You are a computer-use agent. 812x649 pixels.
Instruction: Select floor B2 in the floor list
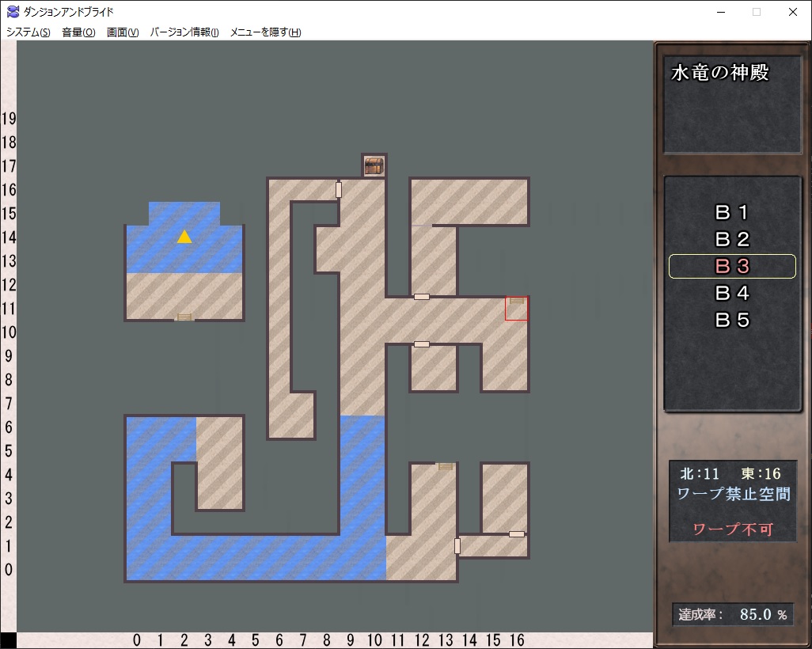(x=732, y=239)
